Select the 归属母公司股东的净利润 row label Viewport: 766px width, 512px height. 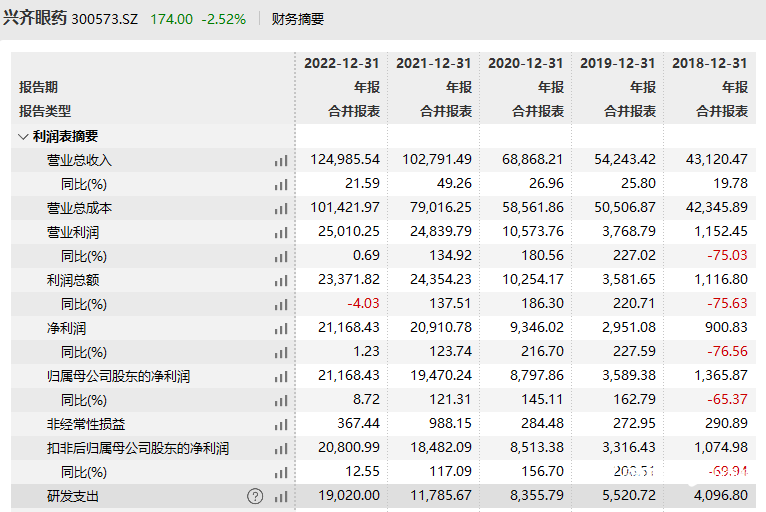coord(118,376)
